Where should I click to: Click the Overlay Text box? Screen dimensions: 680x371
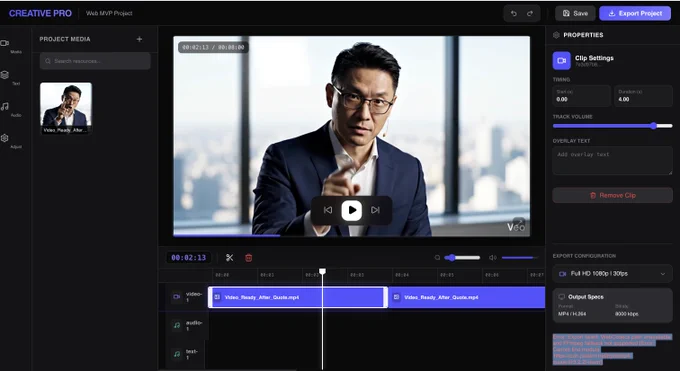(x=612, y=161)
